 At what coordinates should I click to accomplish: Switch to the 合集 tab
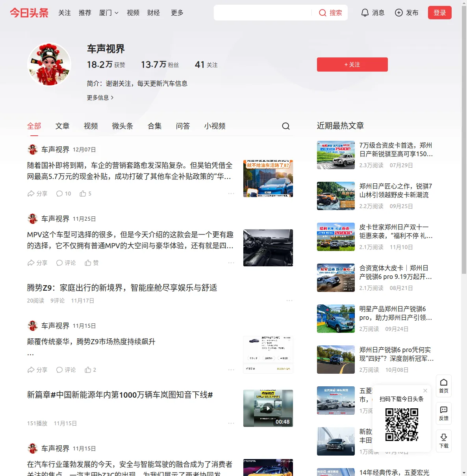coord(155,126)
